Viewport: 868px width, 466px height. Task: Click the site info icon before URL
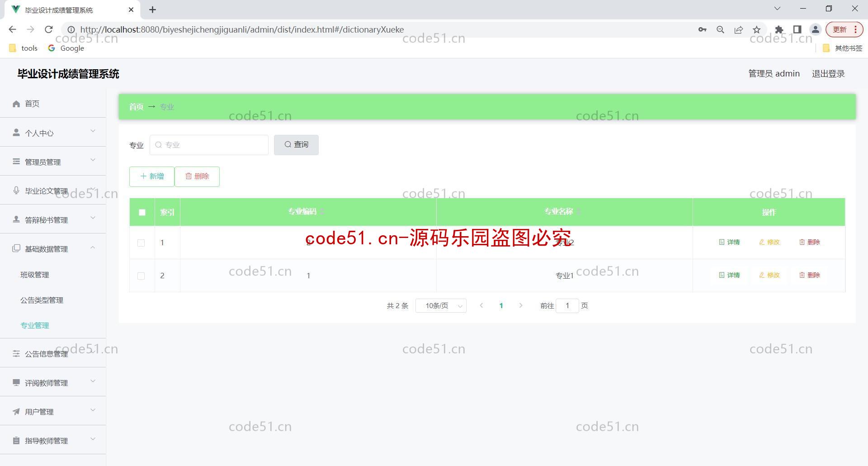tap(71, 29)
